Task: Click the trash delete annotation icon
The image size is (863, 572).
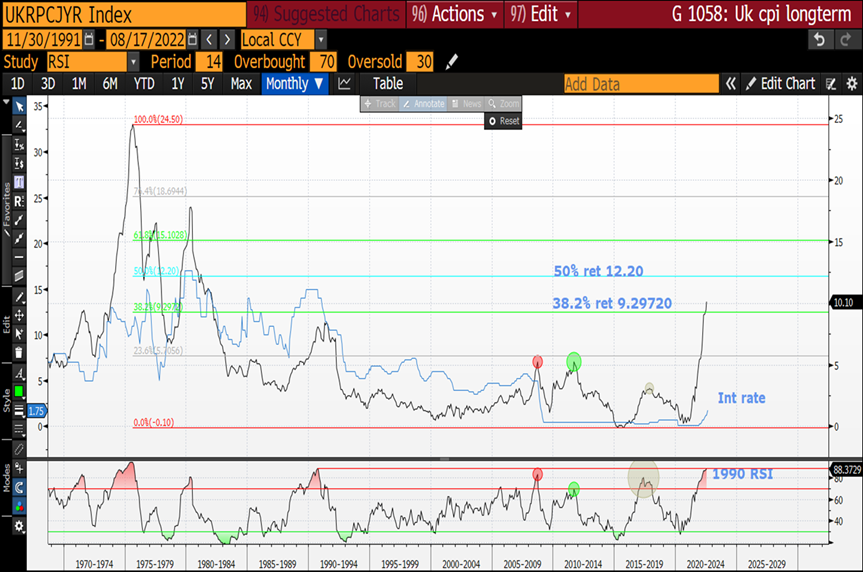Action: [19, 353]
